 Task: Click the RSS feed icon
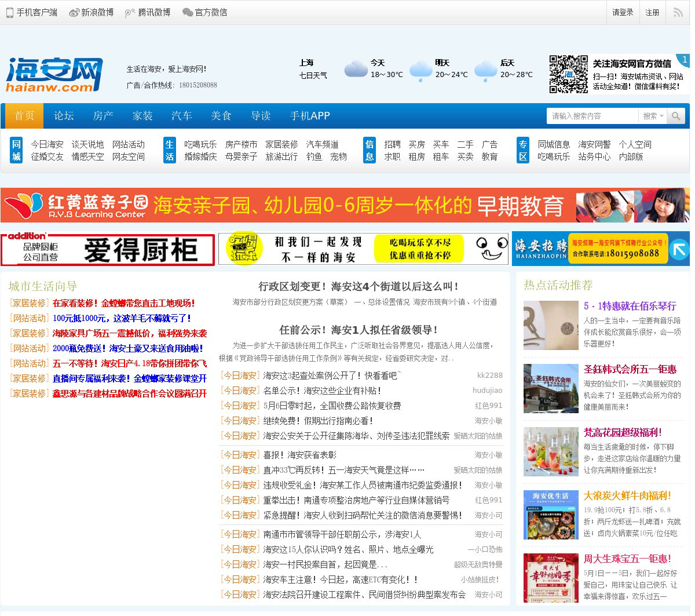[678, 12]
